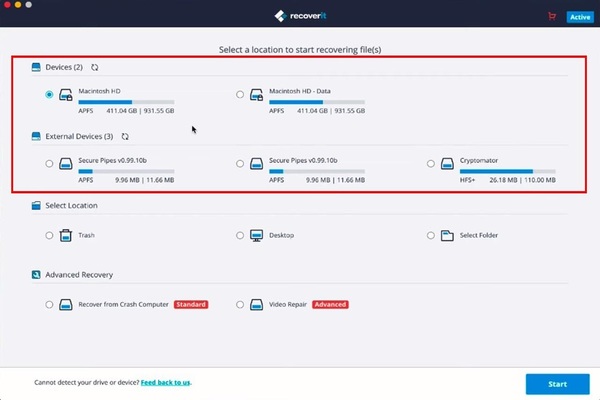
Task: Click the Active status button
Action: [580, 17]
